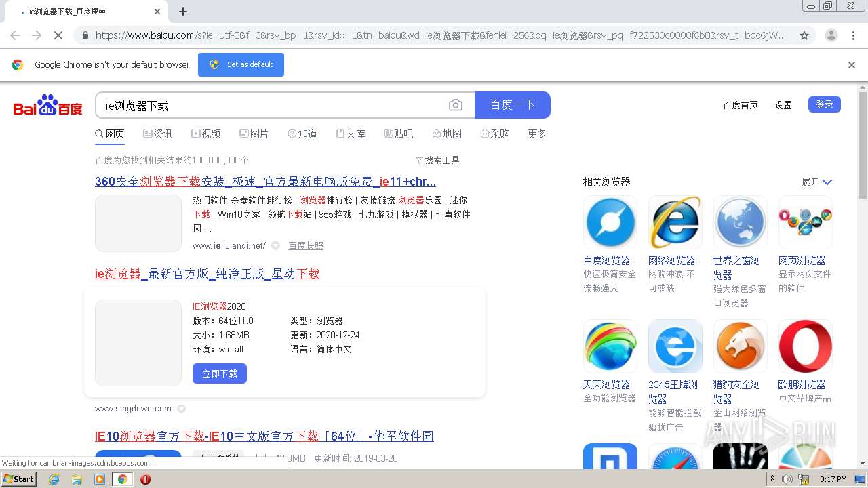The image size is (868, 488).
Task: Switch to the 资讯 search tab
Action: tap(158, 134)
